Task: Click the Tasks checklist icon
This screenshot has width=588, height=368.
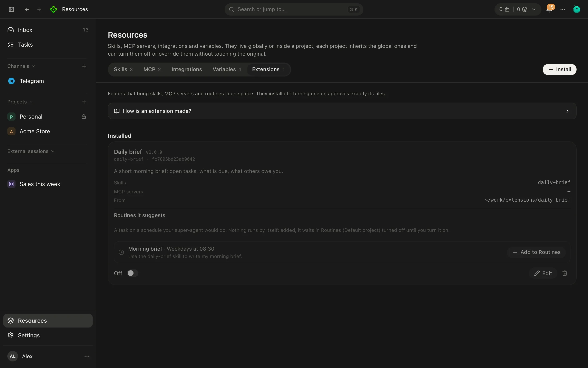Action: tap(11, 45)
